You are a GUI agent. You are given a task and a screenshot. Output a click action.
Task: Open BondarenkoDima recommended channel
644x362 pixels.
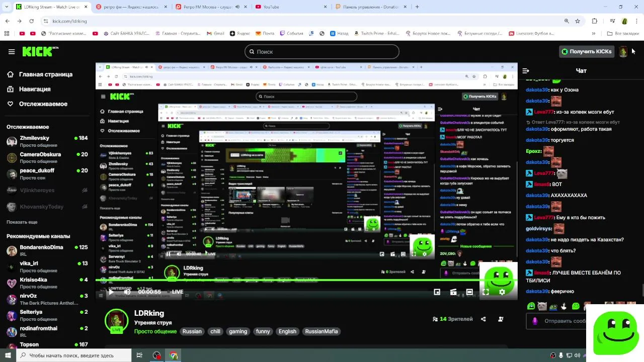point(47,250)
